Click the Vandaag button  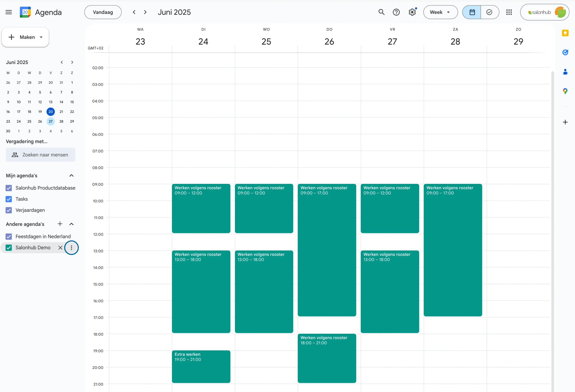[103, 12]
